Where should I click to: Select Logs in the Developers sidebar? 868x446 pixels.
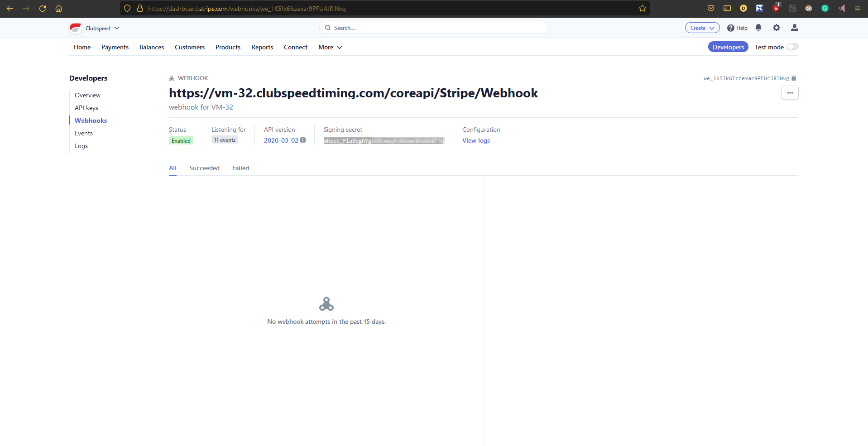click(81, 146)
